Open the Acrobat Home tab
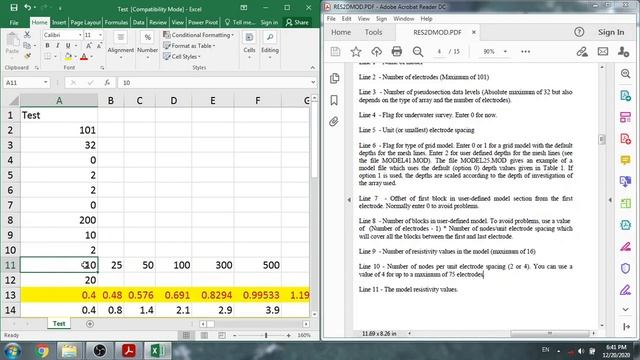Viewport: 640px width, 360px height. coord(341,32)
